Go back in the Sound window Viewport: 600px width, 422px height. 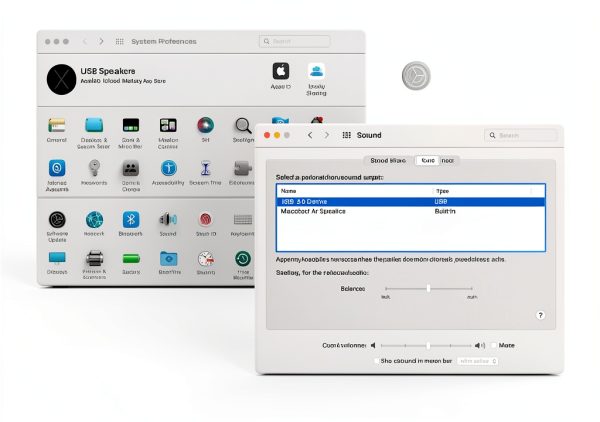pos(310,135)
